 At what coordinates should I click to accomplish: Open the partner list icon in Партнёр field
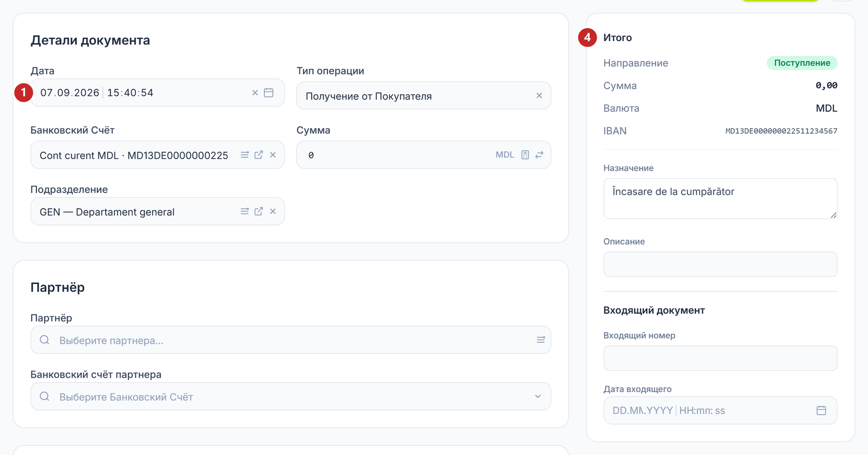(x=540, y=340)
